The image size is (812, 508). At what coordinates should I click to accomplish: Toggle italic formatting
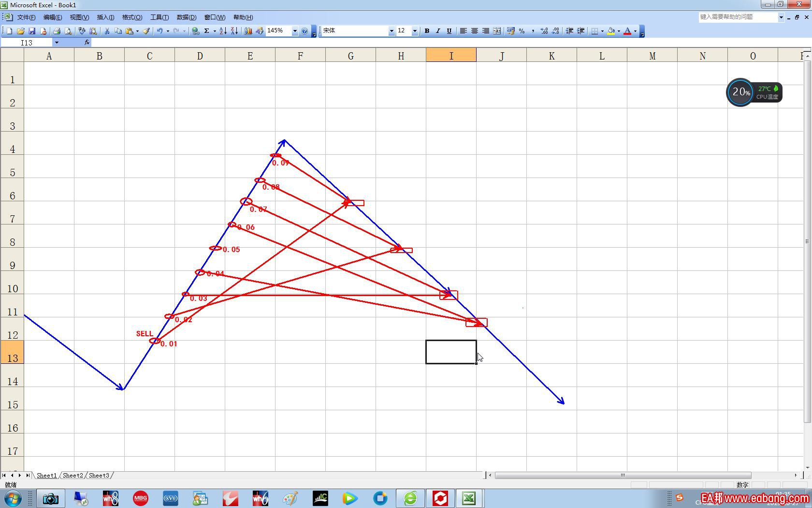point(438,31)
